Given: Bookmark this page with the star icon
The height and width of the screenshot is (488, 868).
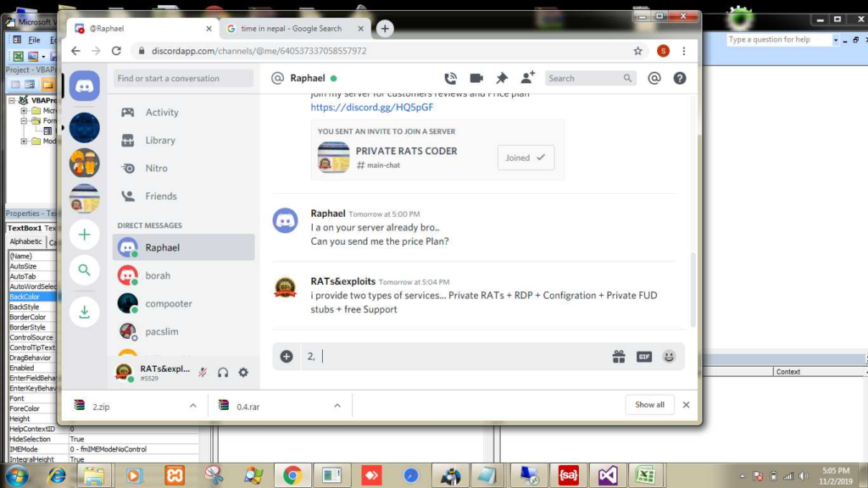Looking at the screenshot, I should click(637, 51).
